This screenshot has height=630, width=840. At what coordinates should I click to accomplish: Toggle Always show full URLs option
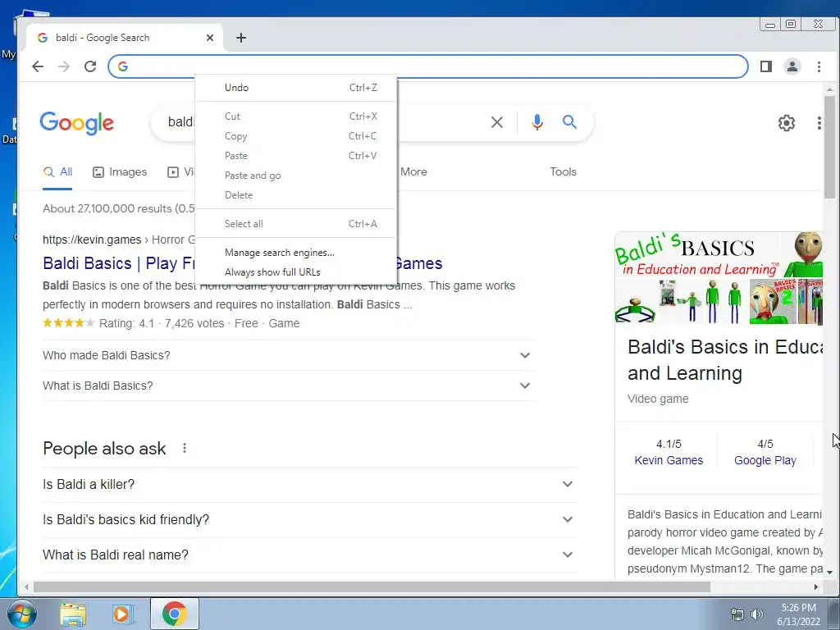295,272
